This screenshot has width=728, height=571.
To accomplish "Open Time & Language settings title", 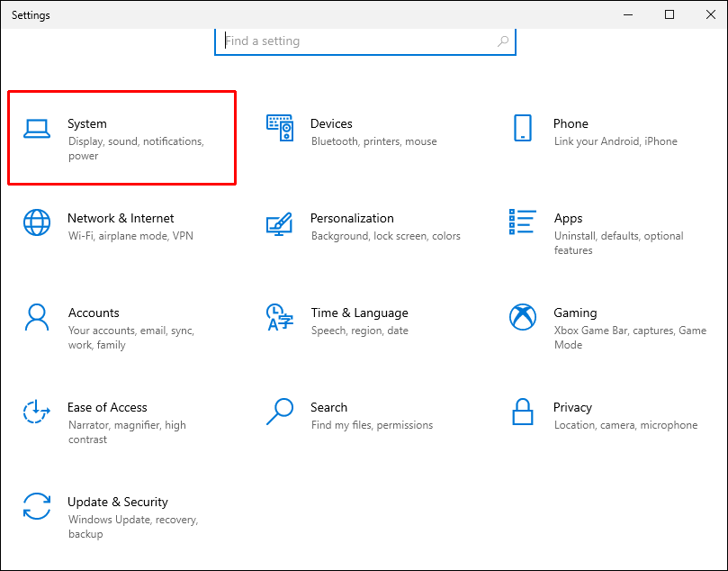I will [359, 313].
